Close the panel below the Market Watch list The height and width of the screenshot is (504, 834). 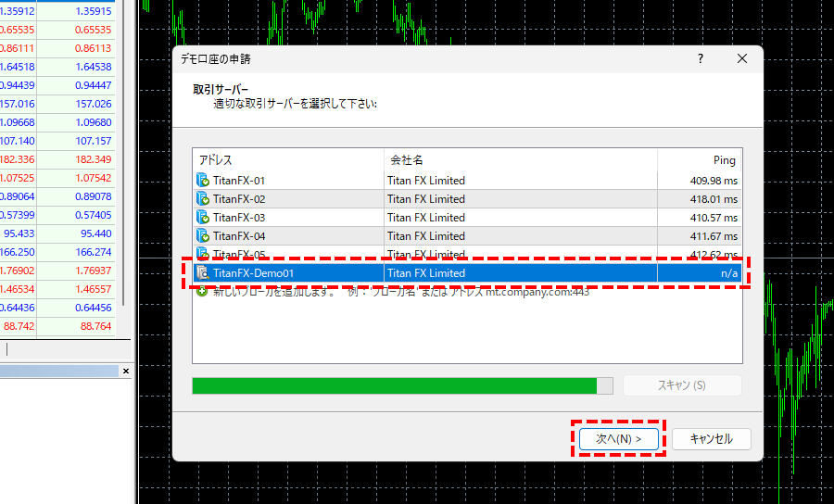pyautogui.click(x=126, y=372)
